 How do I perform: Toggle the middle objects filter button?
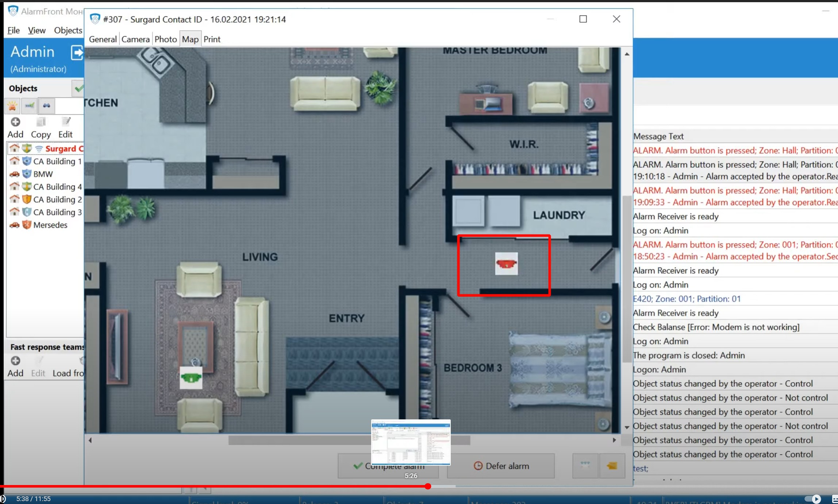(x=29, y=106)
